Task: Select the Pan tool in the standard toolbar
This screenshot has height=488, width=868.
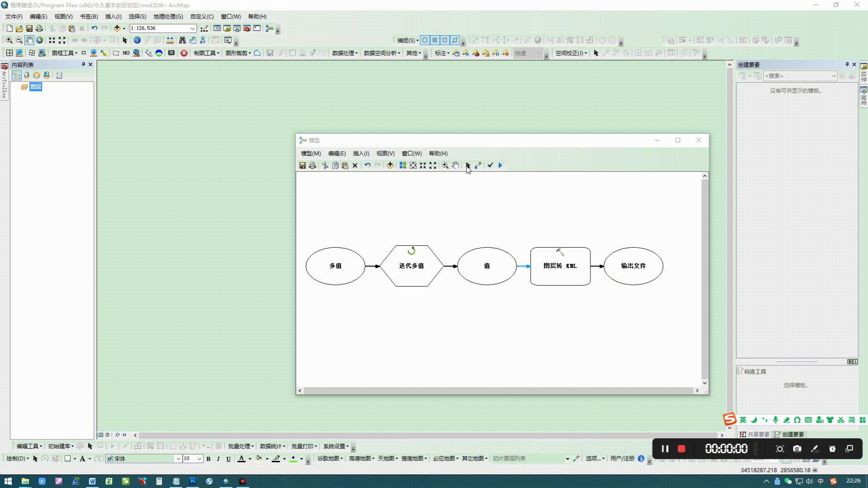Action: [29, 40]
